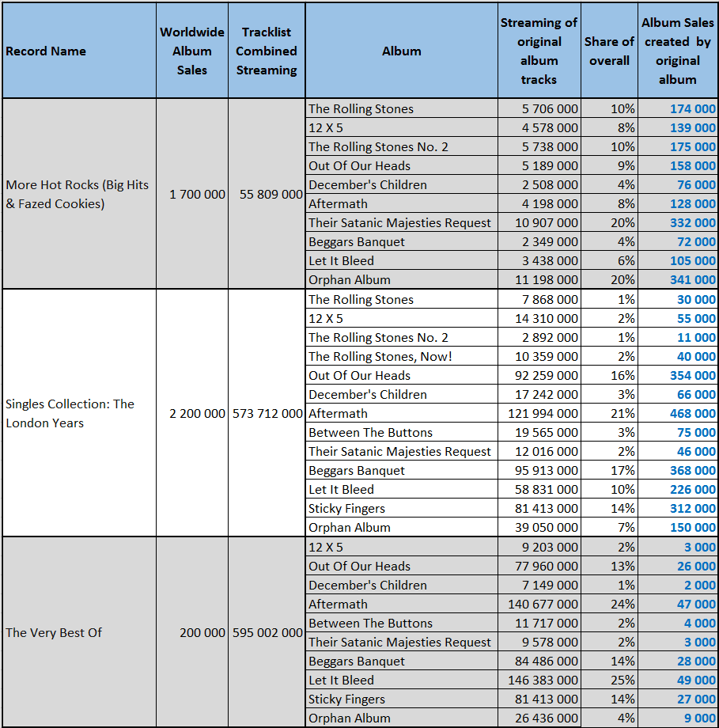Viewport: 719px width, 728px height.
Task: Click the 47 000 album sales value
Action: [696, 605]
